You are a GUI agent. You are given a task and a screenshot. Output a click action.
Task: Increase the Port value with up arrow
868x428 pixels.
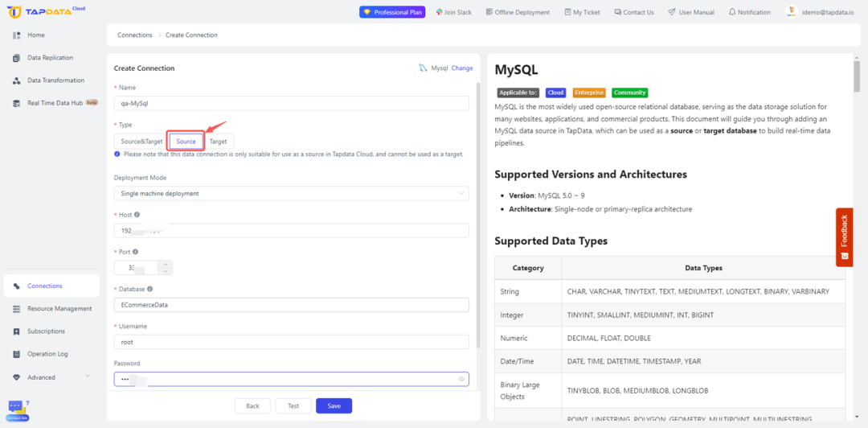tap(165, 265)
